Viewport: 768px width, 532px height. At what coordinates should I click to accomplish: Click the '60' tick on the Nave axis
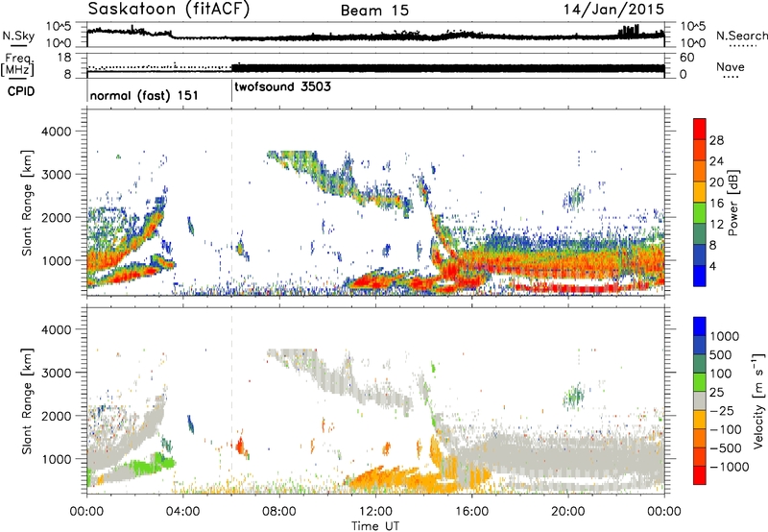[687, 58]
